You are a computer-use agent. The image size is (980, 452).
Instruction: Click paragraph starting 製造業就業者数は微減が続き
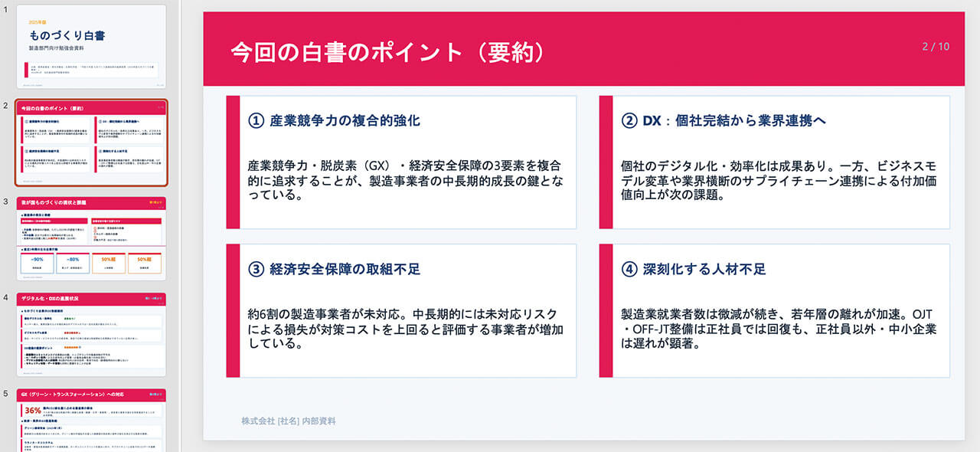click(x=778, y=329)
